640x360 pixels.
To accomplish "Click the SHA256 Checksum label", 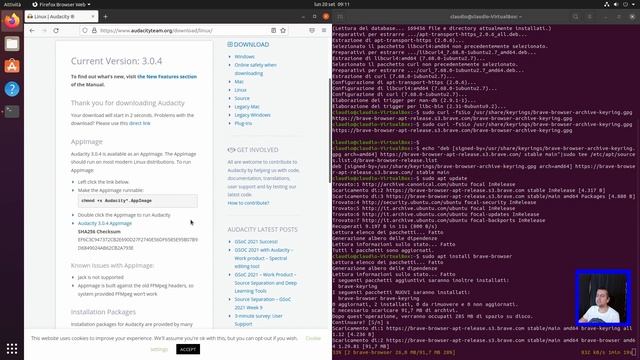I will click(99, 231).
